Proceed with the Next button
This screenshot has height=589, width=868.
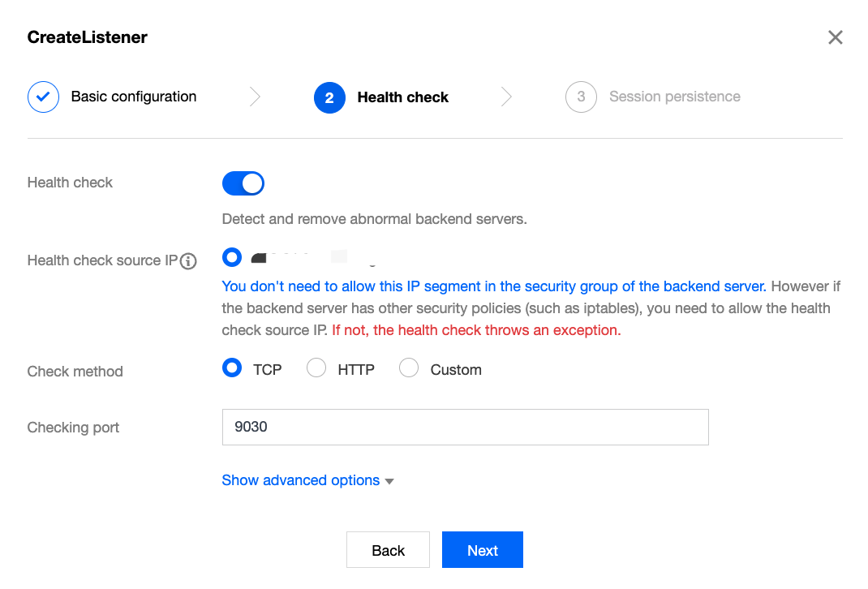point(482,550)
